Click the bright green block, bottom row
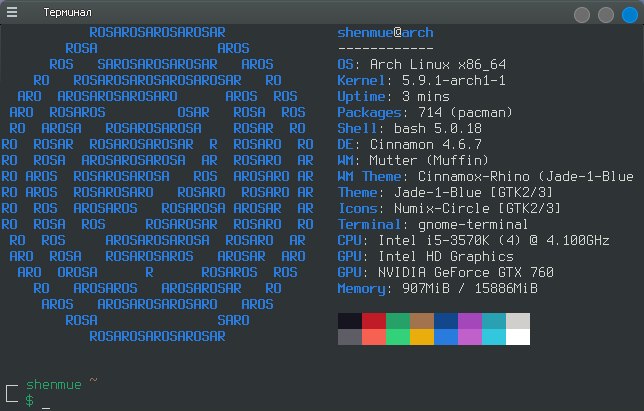The width and height of the screenshot is (644, 411). coord(398,337)
